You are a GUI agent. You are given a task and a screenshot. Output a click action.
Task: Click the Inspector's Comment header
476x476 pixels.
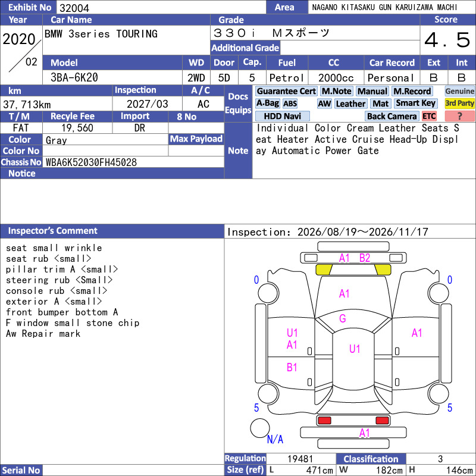pyautogui.click(x=112, y=231)
